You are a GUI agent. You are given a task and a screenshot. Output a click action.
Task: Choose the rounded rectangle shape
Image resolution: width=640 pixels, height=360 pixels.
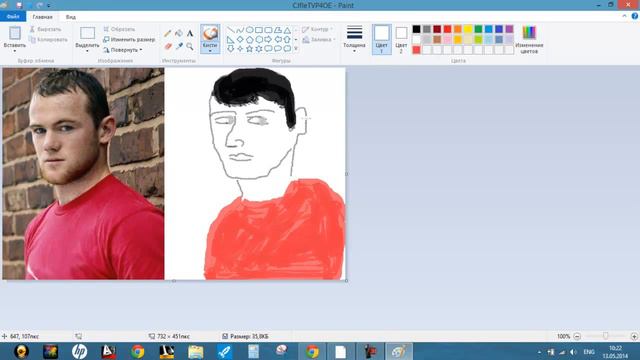click(268, 30)
